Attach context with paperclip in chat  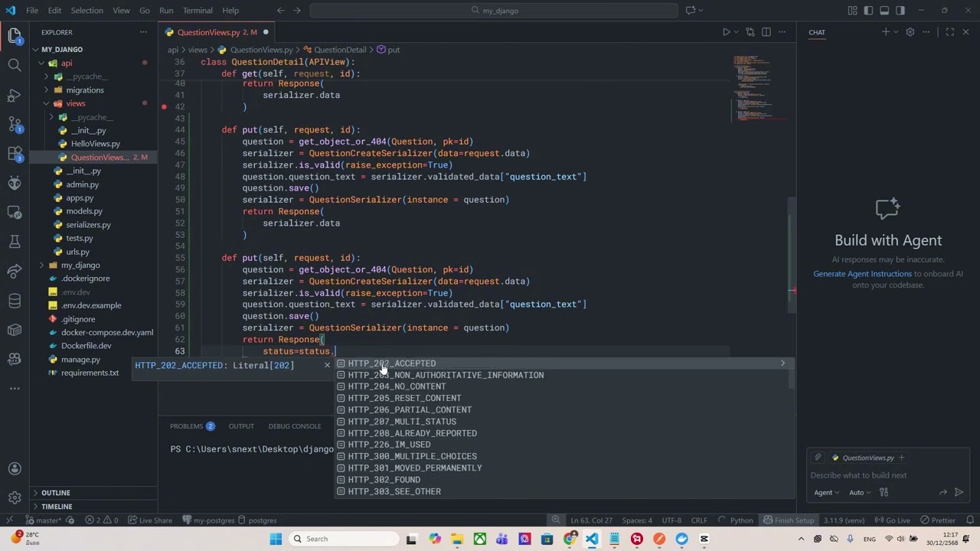pos(818,458)
